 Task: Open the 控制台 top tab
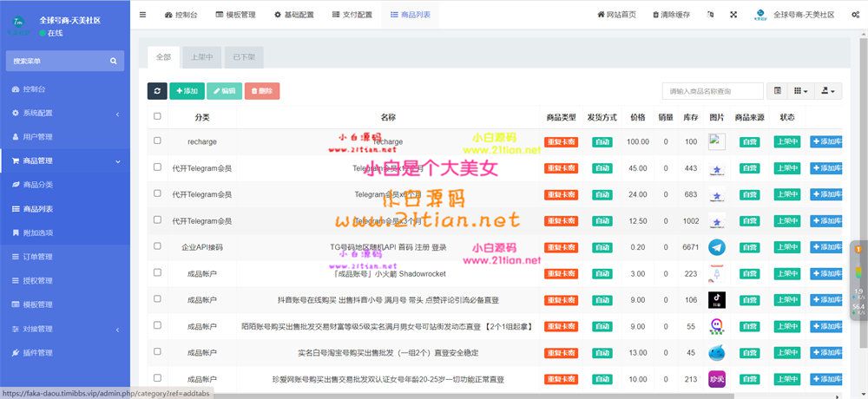coord(181,15)
